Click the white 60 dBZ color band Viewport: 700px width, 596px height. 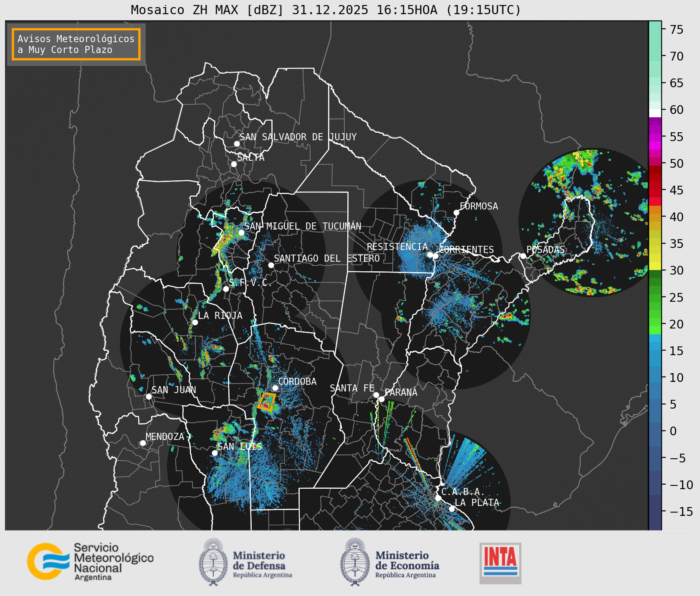point(655,113)
